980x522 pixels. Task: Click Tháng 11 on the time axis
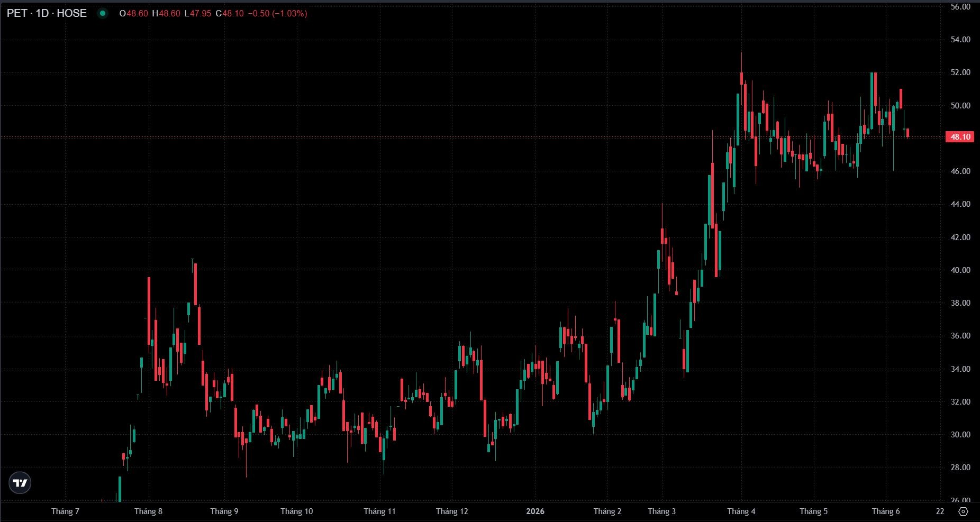click(380, 511)
